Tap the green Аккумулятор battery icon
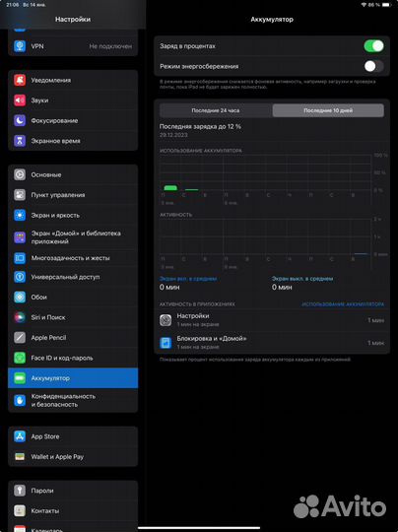398x532 pixels. tap(20, 378)
